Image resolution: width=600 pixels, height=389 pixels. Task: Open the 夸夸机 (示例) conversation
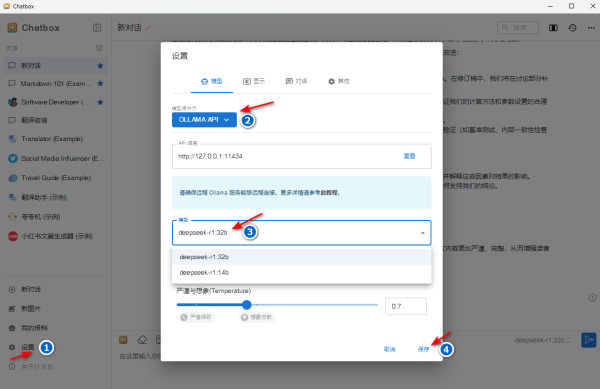pos(56,217)
